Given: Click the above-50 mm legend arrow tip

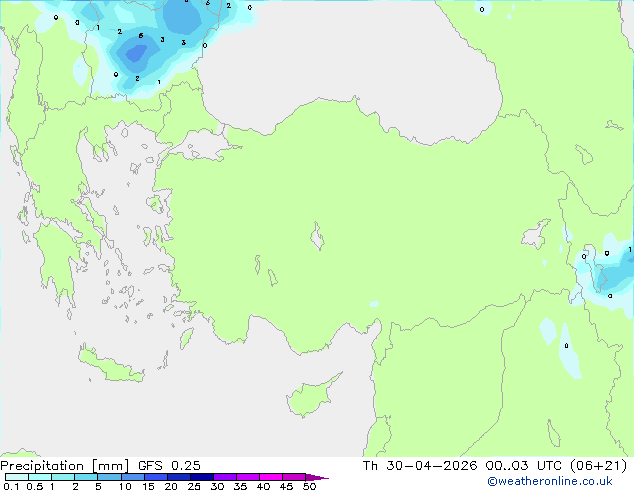Looking at the screenshot, I should (317, 478).
